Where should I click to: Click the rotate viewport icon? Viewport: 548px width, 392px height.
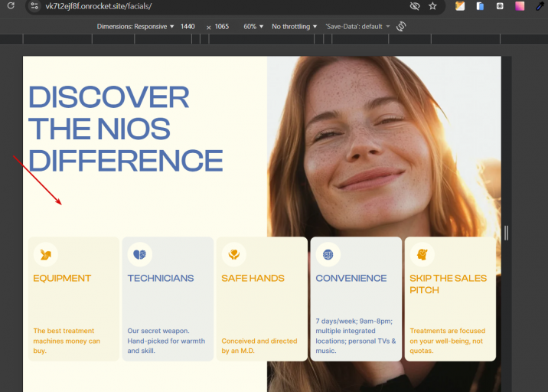401,27
